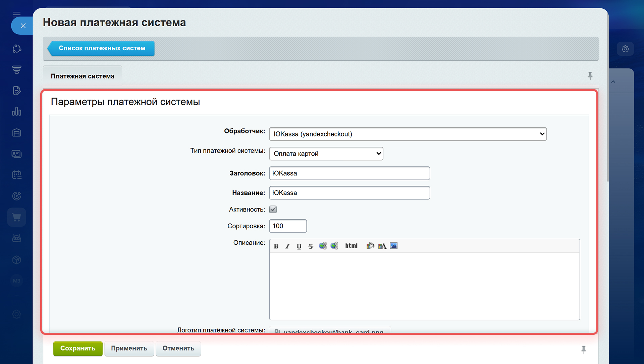
Task: Open the text color picker icon
Action: [382, 246]
